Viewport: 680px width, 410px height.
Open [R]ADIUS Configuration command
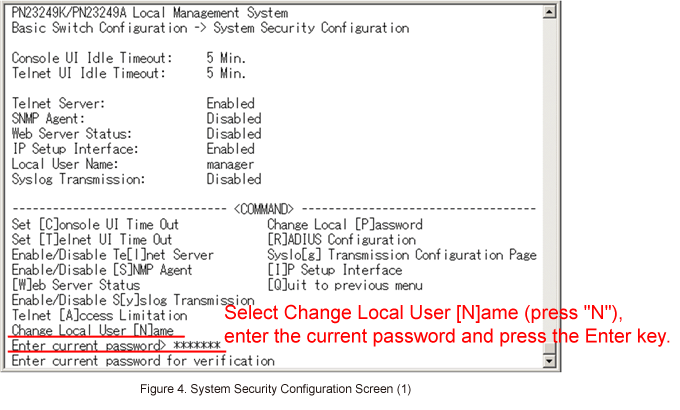coord(341,240)
